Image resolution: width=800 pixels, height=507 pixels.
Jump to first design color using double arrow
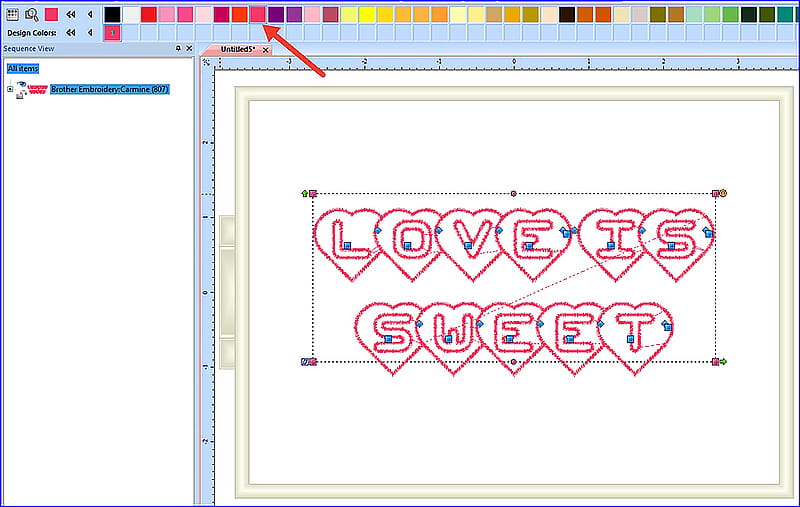[71, 33]
